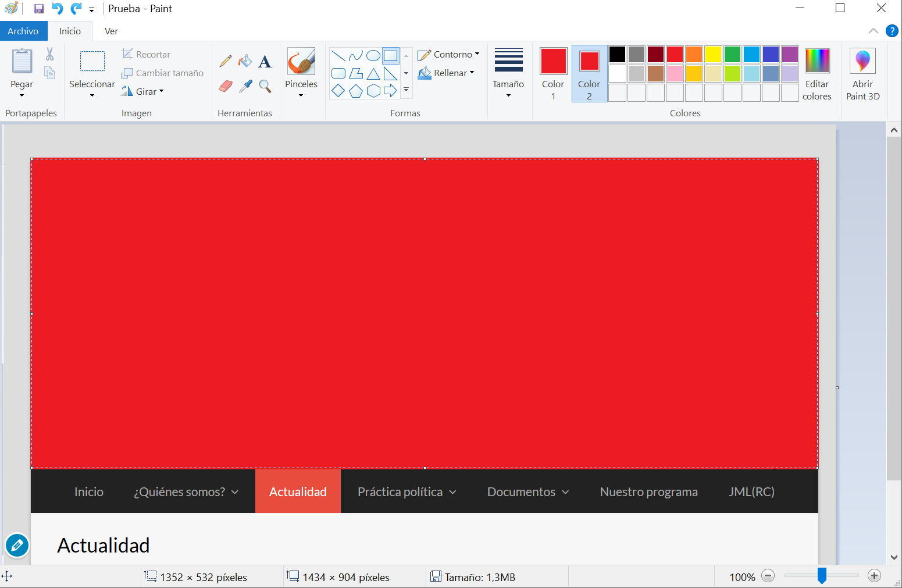Pick the Hexagon shape

coord(373,91)
